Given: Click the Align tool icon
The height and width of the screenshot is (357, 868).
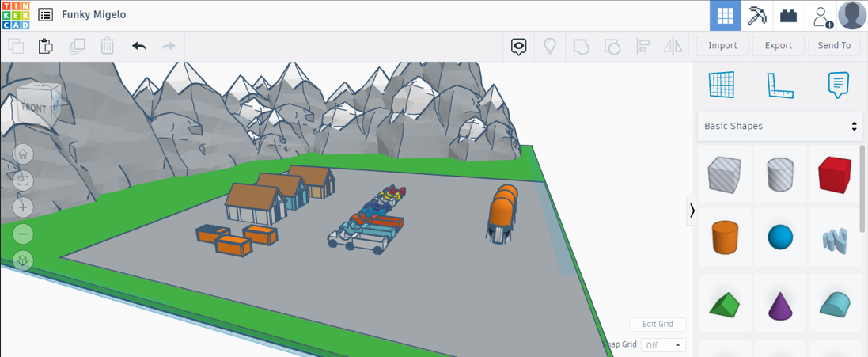Looking at the screenshot, I should click(x=642, y=46).
